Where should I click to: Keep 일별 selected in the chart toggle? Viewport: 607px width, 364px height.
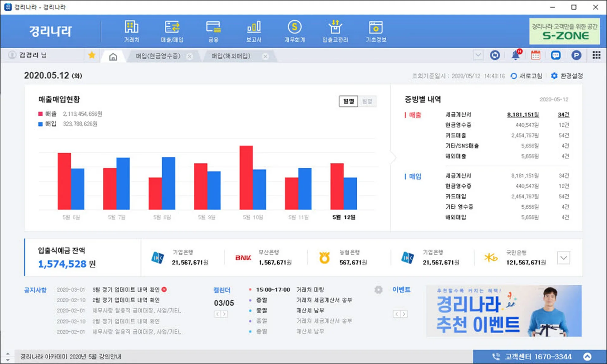click(x=348, y=101)
